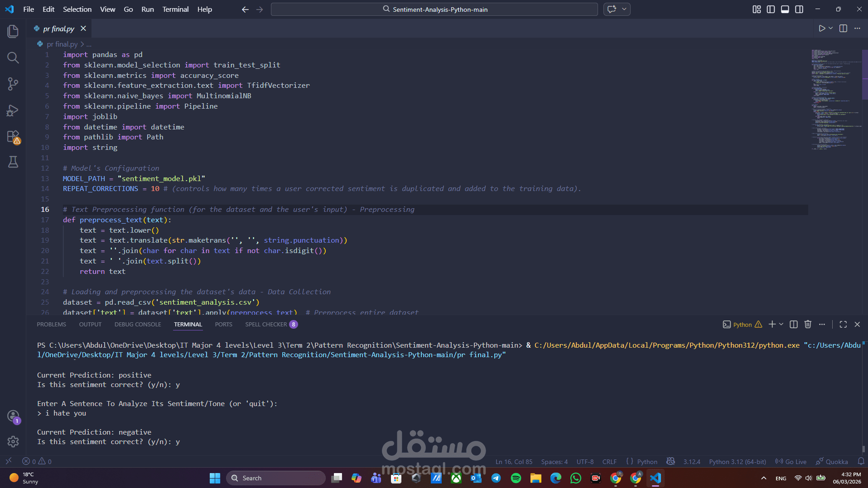Expand the breadcrumb chevron after pr final.py

tap(82, 44)
